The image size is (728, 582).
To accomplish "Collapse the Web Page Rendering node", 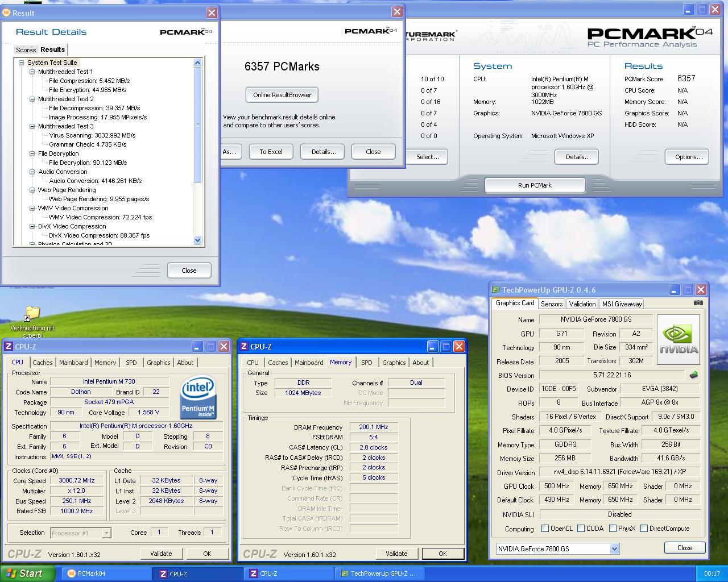I will 32,190.
